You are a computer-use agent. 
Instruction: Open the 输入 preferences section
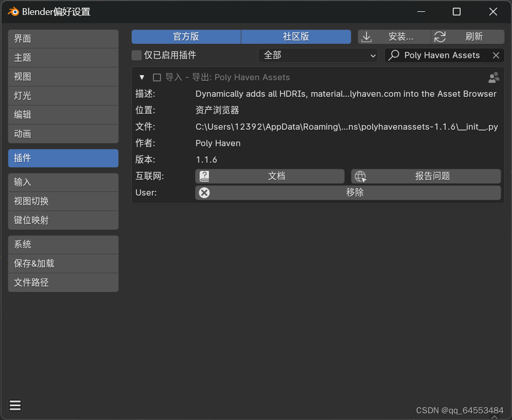tap(63, 182)
